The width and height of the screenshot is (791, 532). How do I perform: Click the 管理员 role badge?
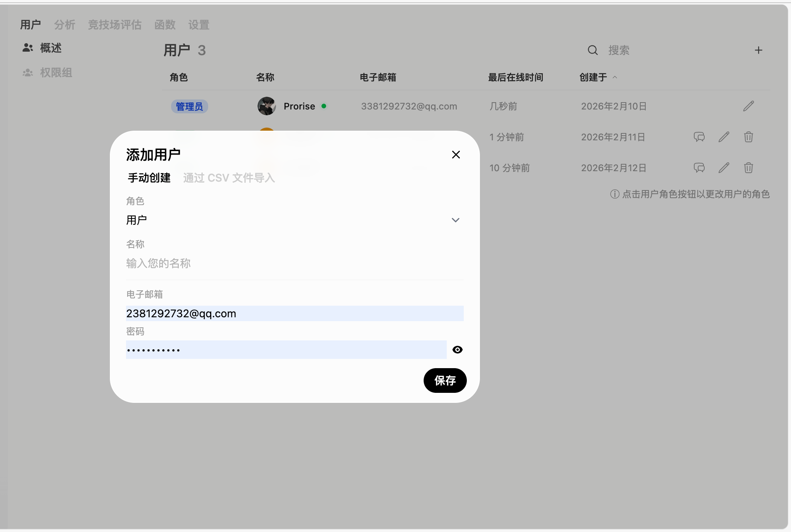(x=189, y=106)
